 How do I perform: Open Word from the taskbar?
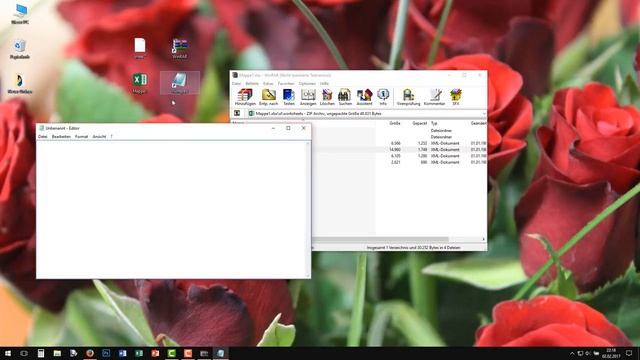click(x=122, y=353)
